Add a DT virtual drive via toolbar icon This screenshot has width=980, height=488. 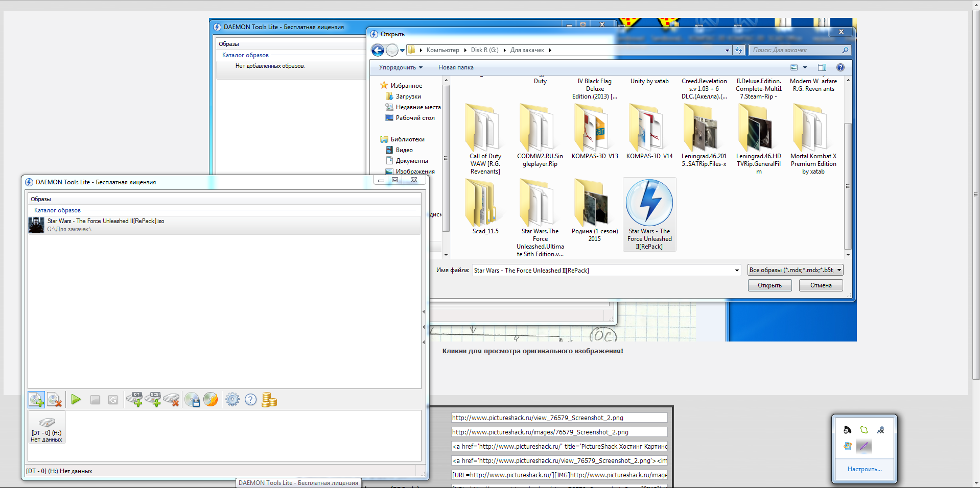[x=134, y=400]
